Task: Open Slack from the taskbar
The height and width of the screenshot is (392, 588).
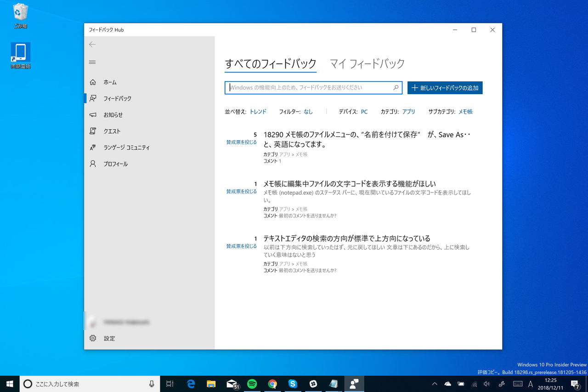Action: [x=313, y=384]
